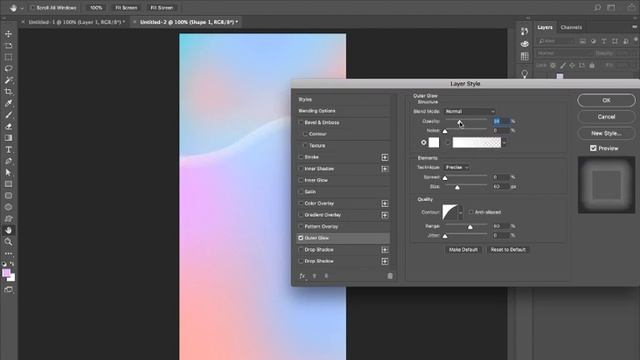
Task: Add another Inner Shadow with plus icon
Action: click(384, 169)
